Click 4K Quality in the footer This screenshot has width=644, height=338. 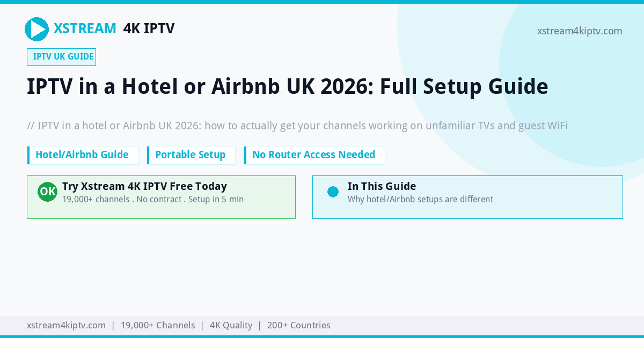click(231, 325)
